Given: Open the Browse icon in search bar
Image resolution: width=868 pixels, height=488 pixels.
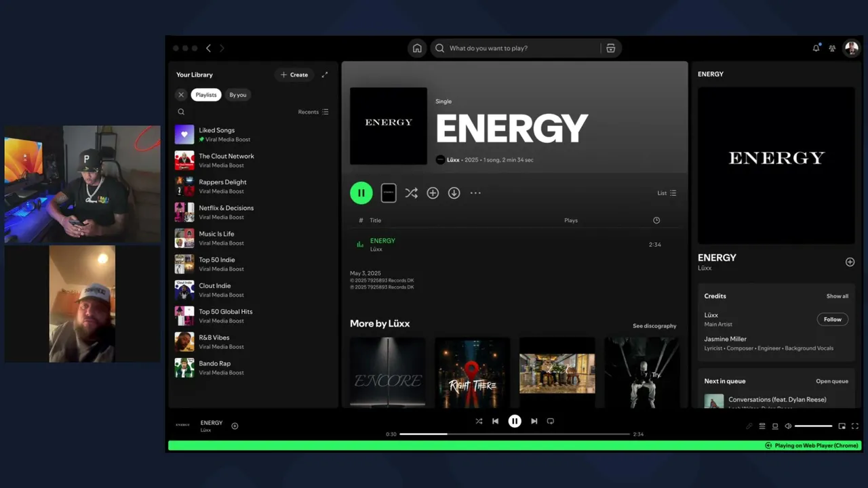Looking at the screenshot, I should [610, 48].
